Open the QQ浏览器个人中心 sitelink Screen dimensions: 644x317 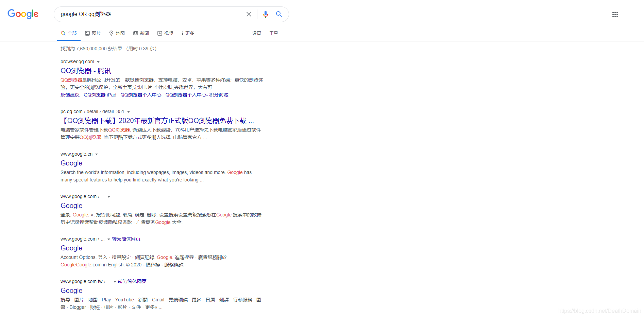[141, 95]
